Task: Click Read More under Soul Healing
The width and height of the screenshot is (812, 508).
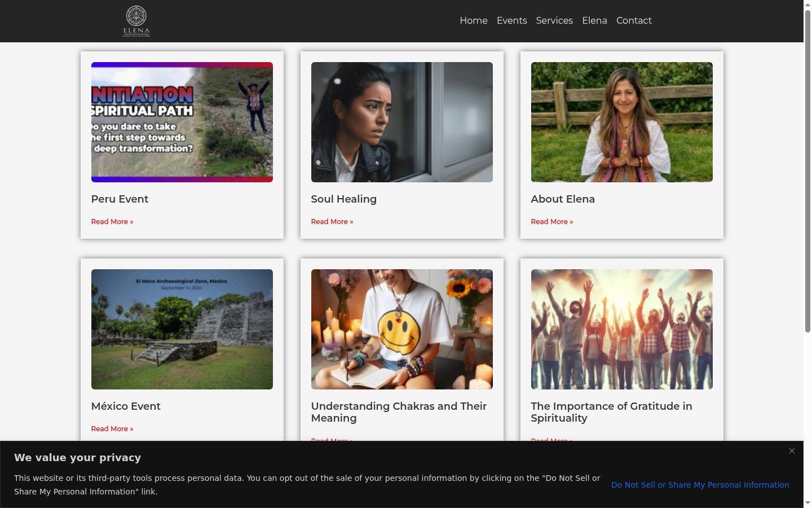Action: click(332, 222)
